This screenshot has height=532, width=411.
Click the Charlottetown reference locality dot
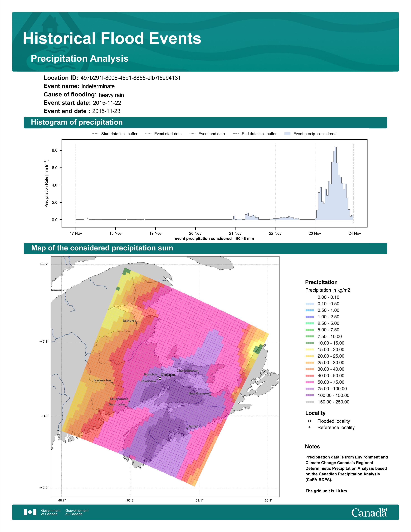pyautogui.click(x=198, y=373)
